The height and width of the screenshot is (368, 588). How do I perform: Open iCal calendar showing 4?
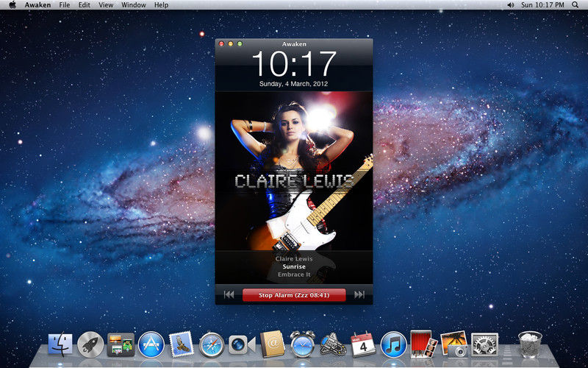click(363, 344)
